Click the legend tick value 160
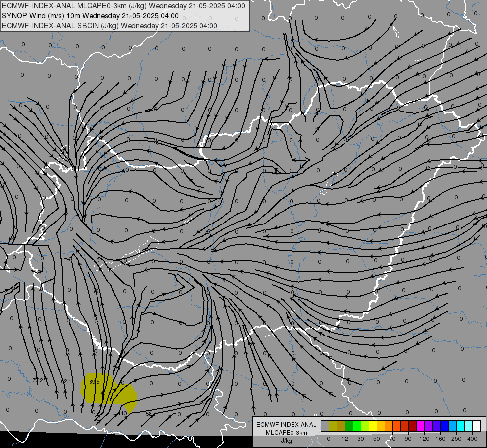Screen dimensions: 487x448 (x=440, y=439)
